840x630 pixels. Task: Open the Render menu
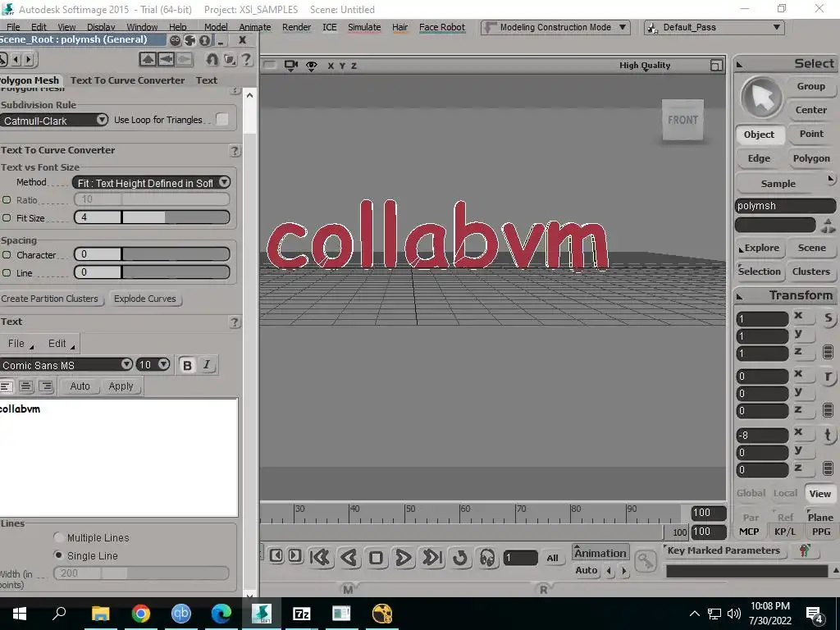(296, 27)
